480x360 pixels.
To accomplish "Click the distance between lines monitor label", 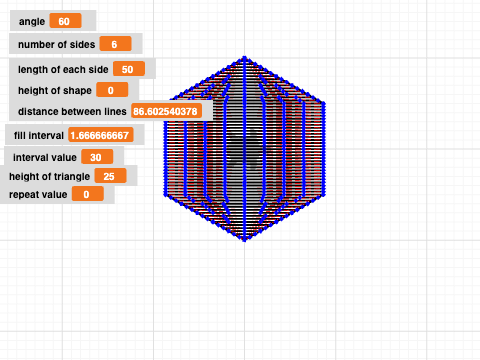I will pyautogui.click(x=72, y=111).
